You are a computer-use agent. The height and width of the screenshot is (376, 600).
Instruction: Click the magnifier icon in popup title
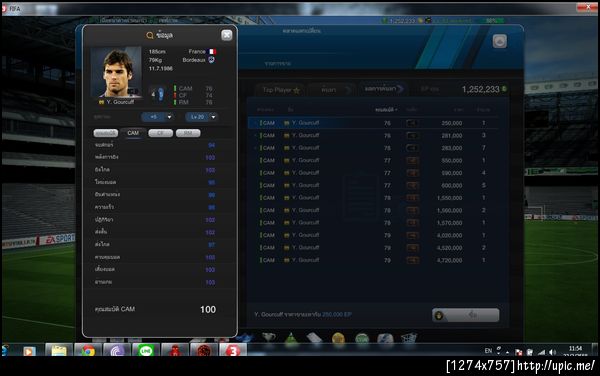pyautogui.click(x=150, y=35)
